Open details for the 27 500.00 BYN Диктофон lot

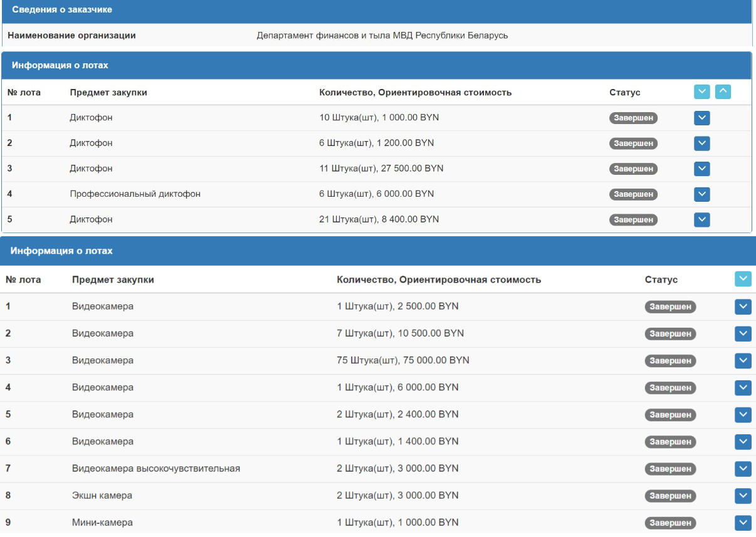tap(701, 169)
